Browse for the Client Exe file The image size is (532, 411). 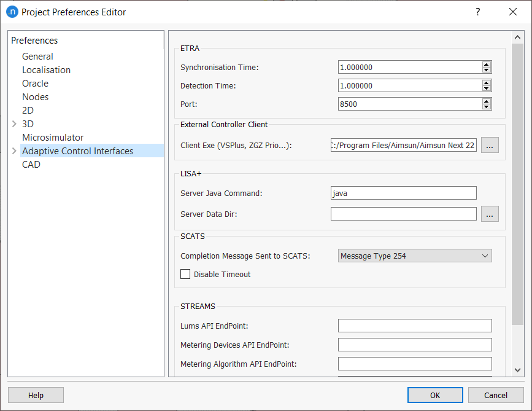click(489, 145)
